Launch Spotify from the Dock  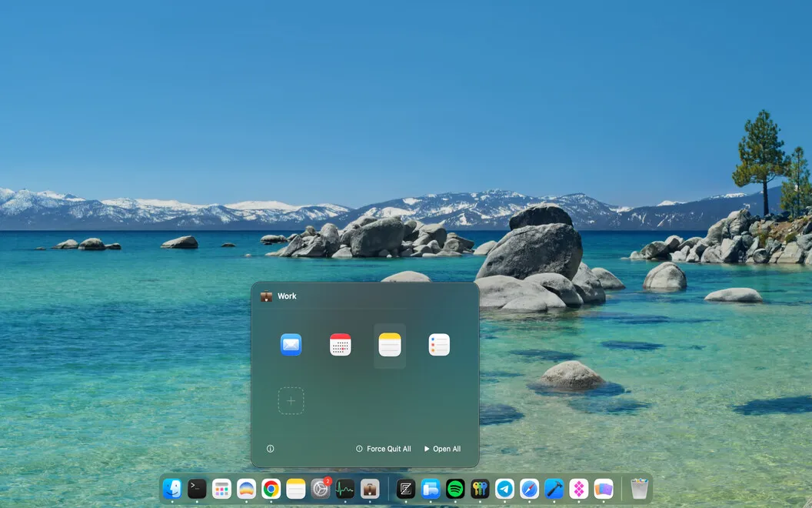tap(455, 489)
